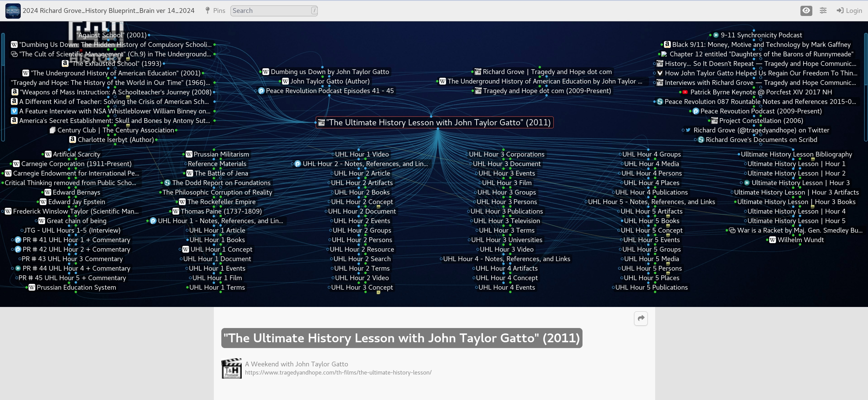
Task: Select Ultimate History Lesson | Hour 5
Action: click(796, 221)
